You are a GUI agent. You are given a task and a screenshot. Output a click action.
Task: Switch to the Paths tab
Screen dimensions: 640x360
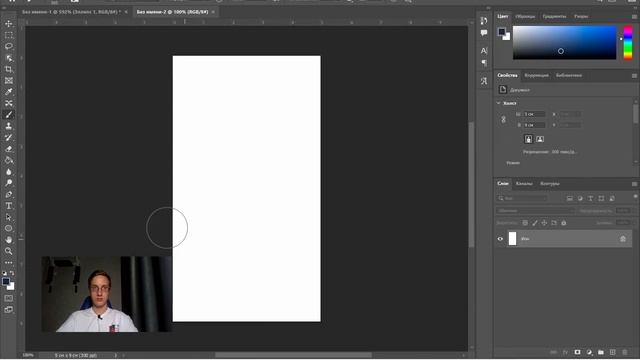coord(550,184)
